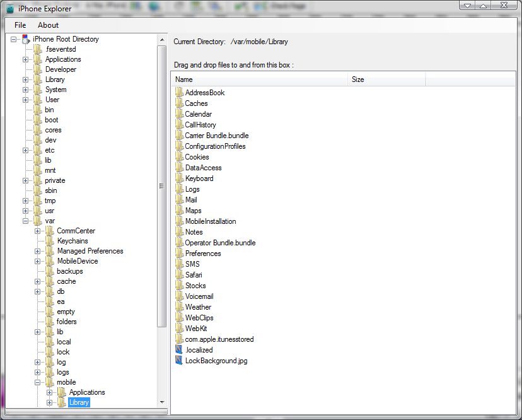Click the tree scrollbar down arrow
The image size is (522, 420).
[x=162, y=402]
